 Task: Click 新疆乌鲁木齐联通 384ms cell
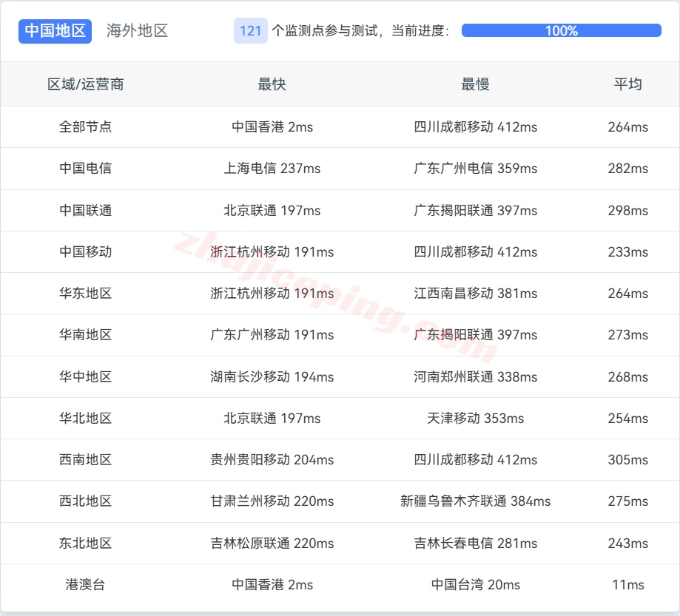[475, 501]
